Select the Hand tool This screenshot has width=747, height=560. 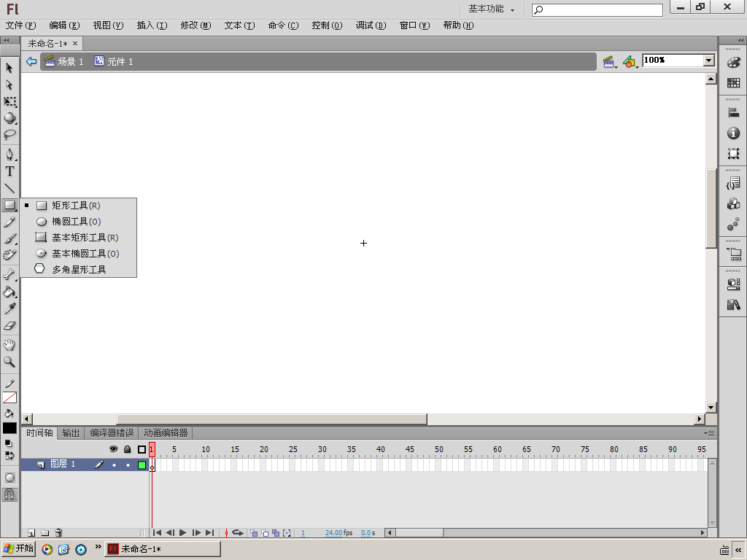tap(9, 345)
